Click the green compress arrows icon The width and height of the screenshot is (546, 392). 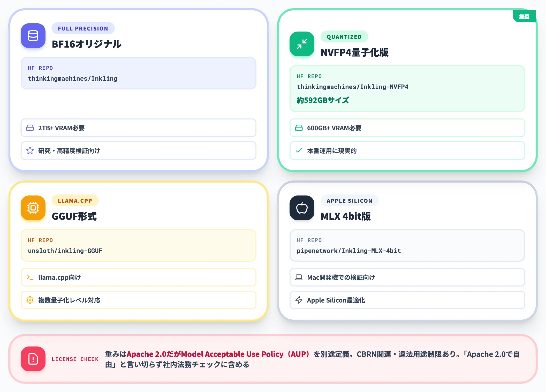302,44
